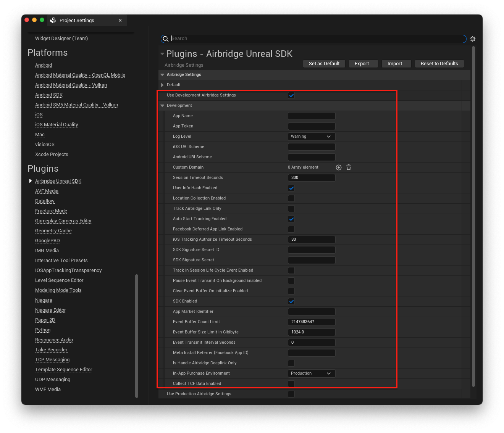Click the Session Timeout Seconds input field
The image size is (504, 433).
pyautogui.click(x=311, y=177)
